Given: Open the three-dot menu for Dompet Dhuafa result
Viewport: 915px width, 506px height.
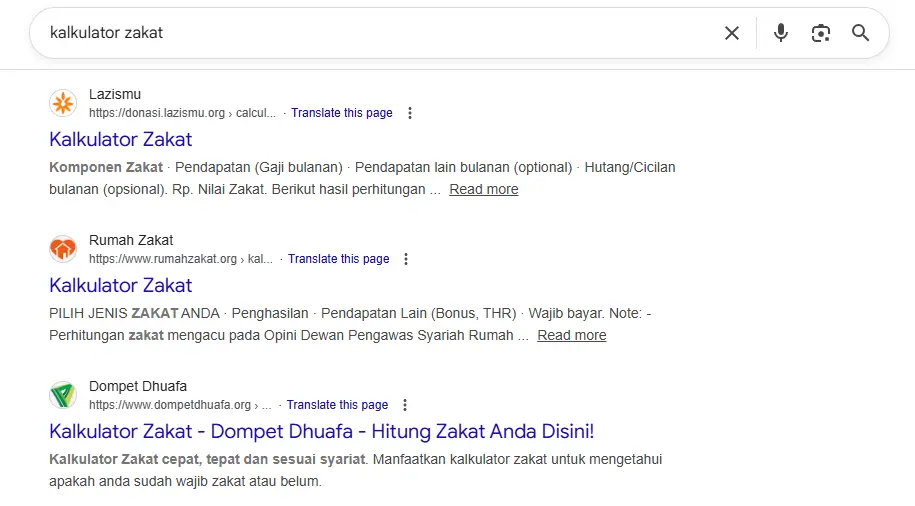Looking at the screenshot, I should pyautogui.click(x=405, y=405).
